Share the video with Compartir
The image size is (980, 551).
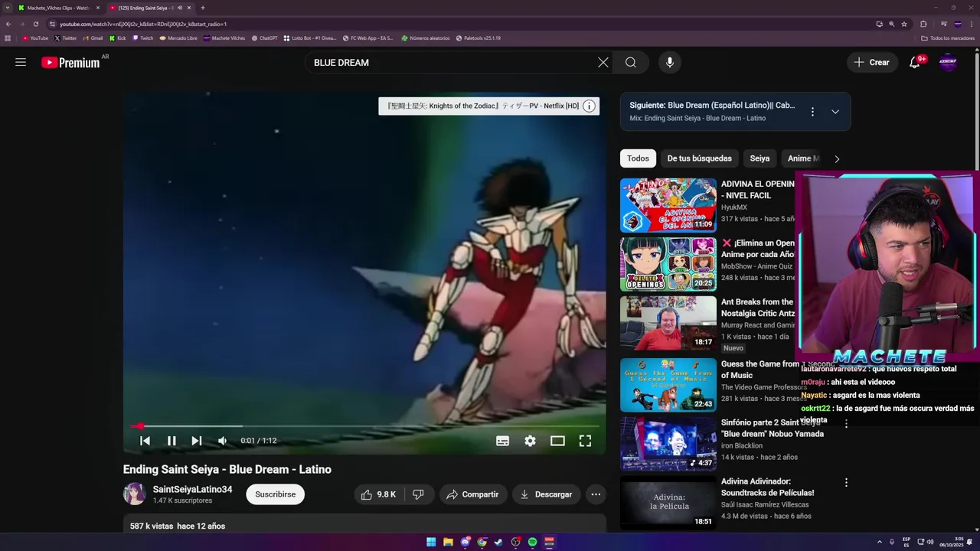[472, 494]
